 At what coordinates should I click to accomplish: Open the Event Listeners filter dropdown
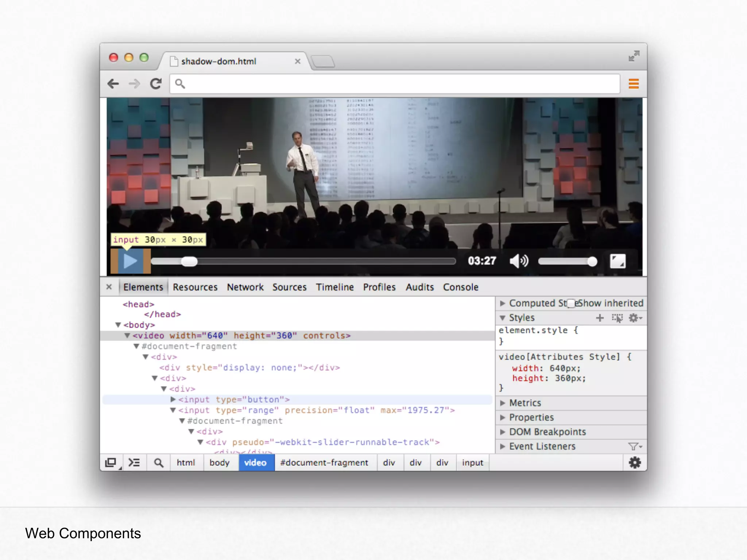(635, 446)
